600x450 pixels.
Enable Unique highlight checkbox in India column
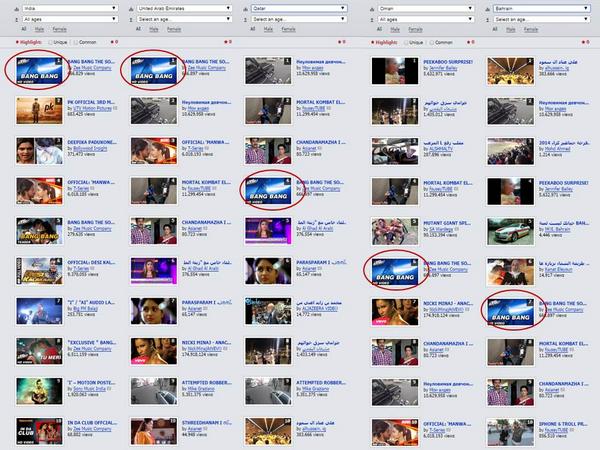pyautogui.click(x=50, y=42)
